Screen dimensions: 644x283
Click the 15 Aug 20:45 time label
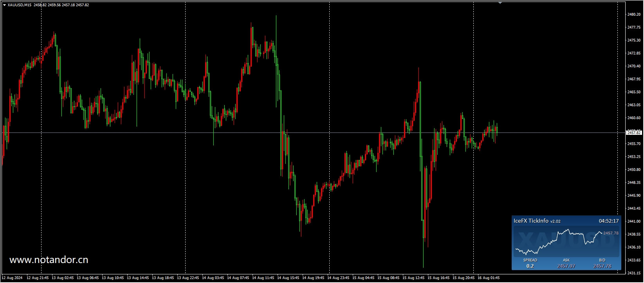pos(464,278)
